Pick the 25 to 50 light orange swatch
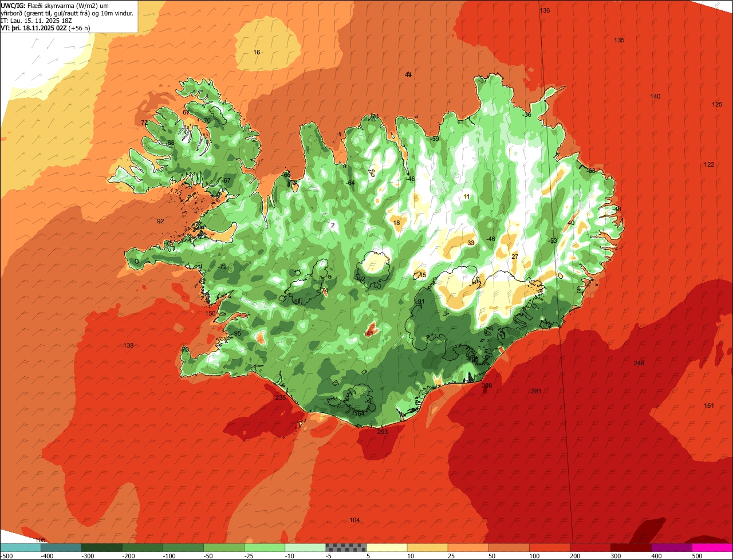The height and width of the screenshot is (560, 733). [x=468, y=547]
